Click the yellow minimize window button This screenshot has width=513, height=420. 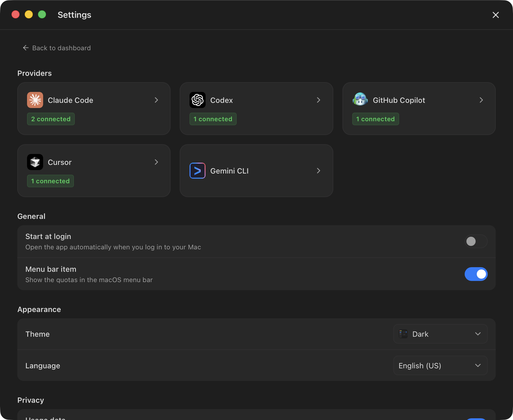coord(29,14)
